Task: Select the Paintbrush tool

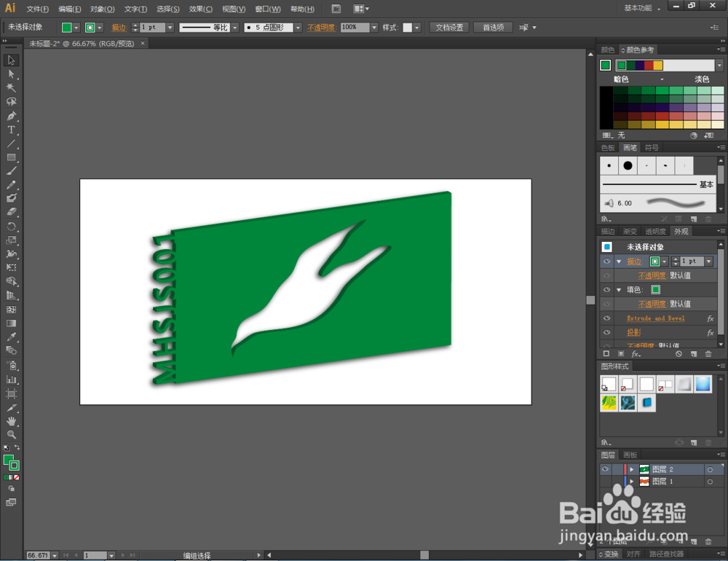Action: tap(11, 171)
